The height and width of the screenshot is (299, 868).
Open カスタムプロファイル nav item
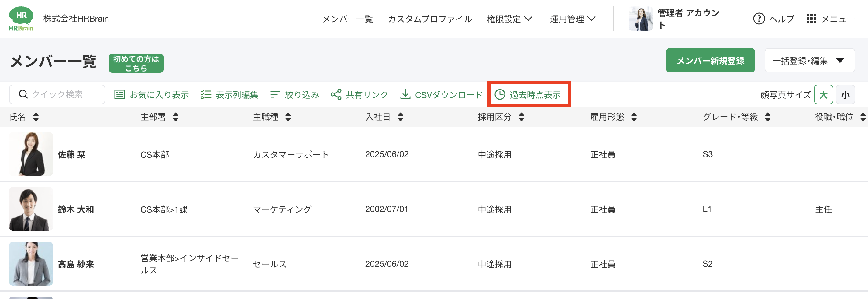coord(430,19)
